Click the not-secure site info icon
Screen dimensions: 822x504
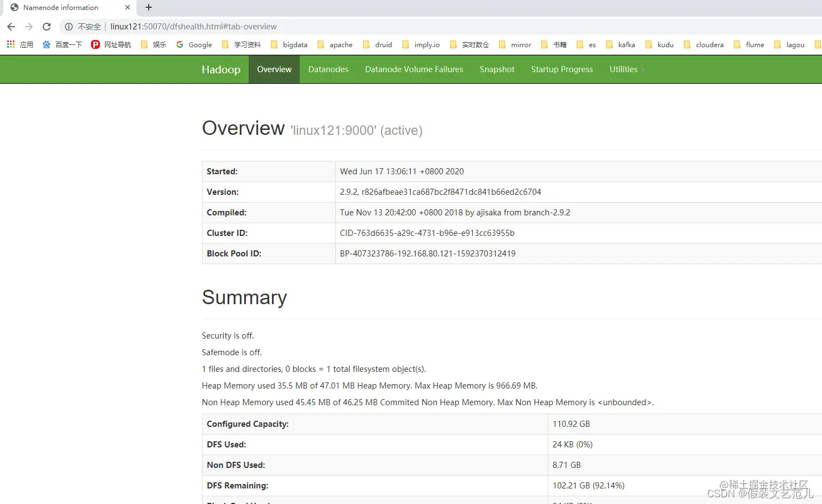(x=69, y=27)
